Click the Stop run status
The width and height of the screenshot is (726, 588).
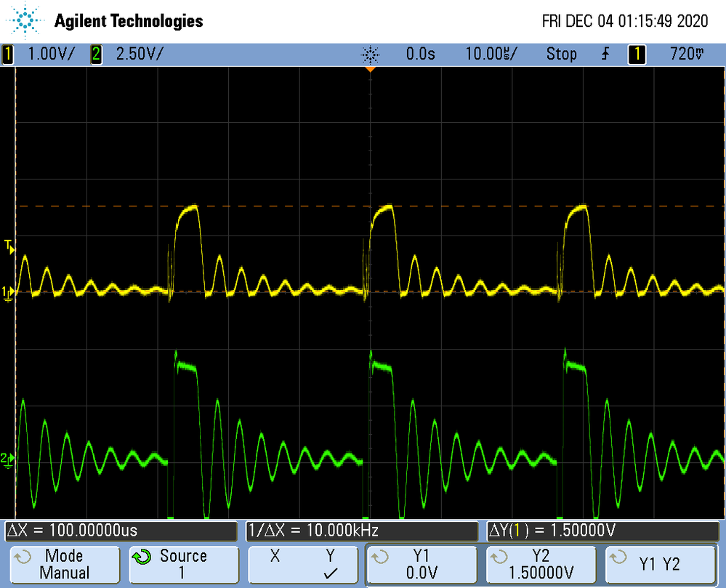click(x=561, y=55)
